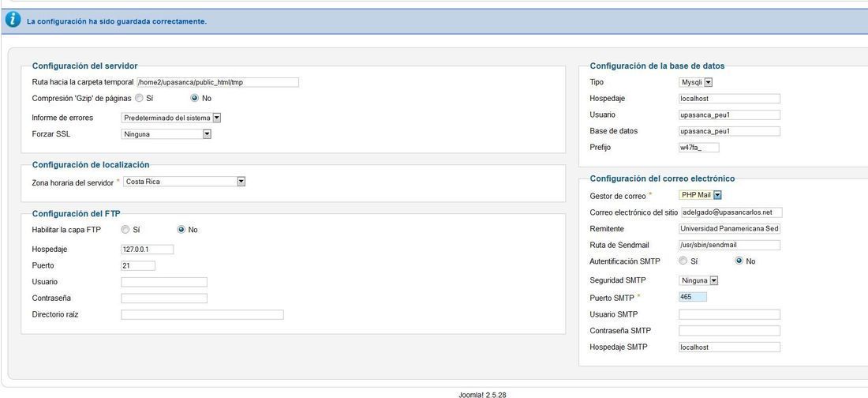Open the Forzar SSL dropdown
Screen dimensions: 868x398
pos(166,133)
